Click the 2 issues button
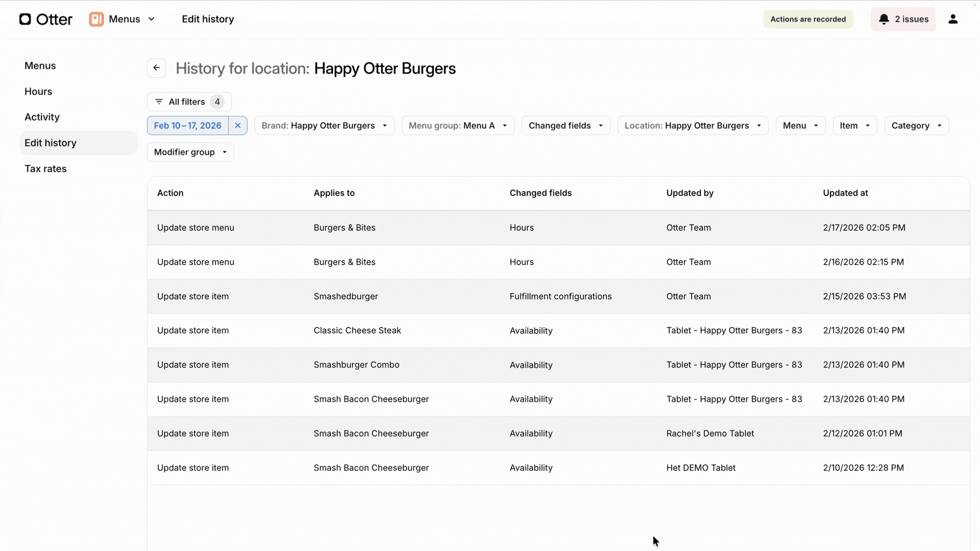Image resolution: width=980 pixels, height=551 pixels. [x=903, y=19]
